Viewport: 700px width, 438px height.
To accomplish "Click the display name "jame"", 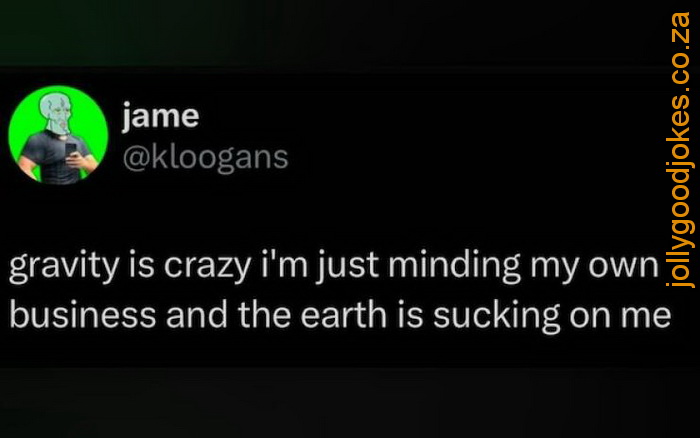I will coord(161,117).
